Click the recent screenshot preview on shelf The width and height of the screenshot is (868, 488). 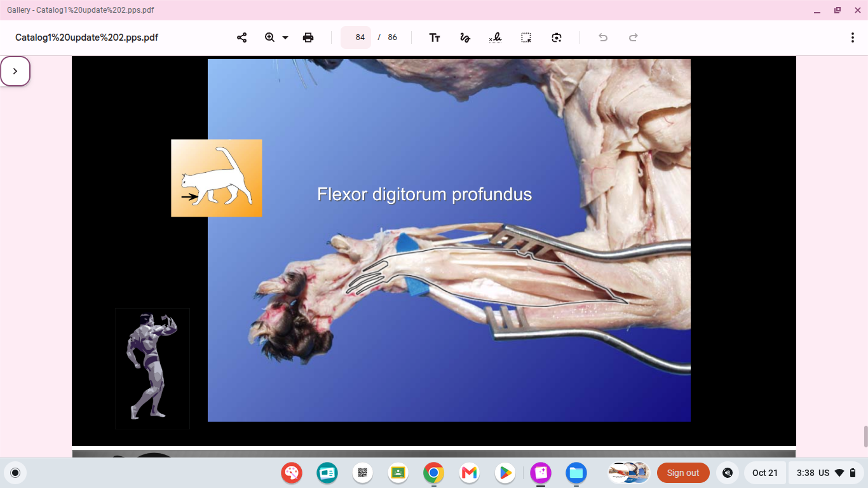click(x=629, y=473)
